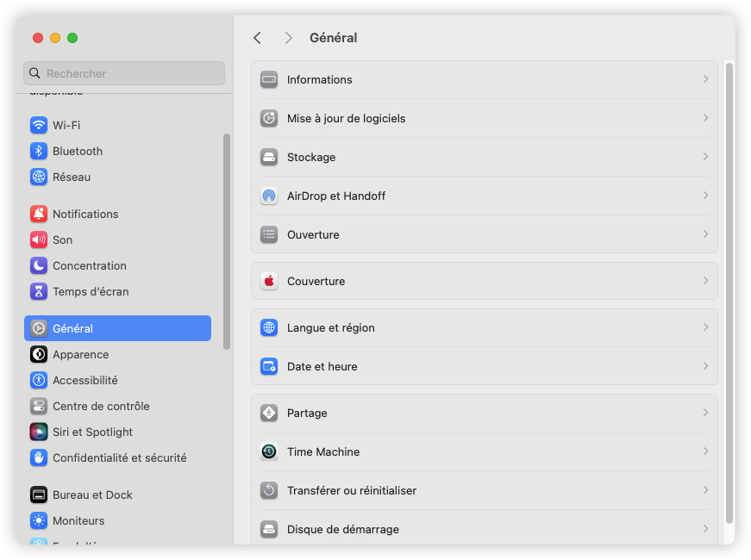This screenshot has height=560, width=751.
Task: Select Notifications label in sidebar
Action: click(85, 214)
